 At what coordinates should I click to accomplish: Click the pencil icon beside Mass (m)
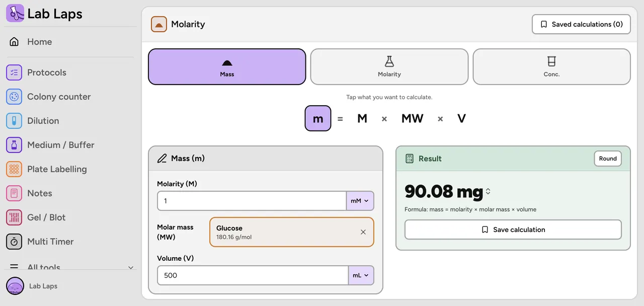162,159
